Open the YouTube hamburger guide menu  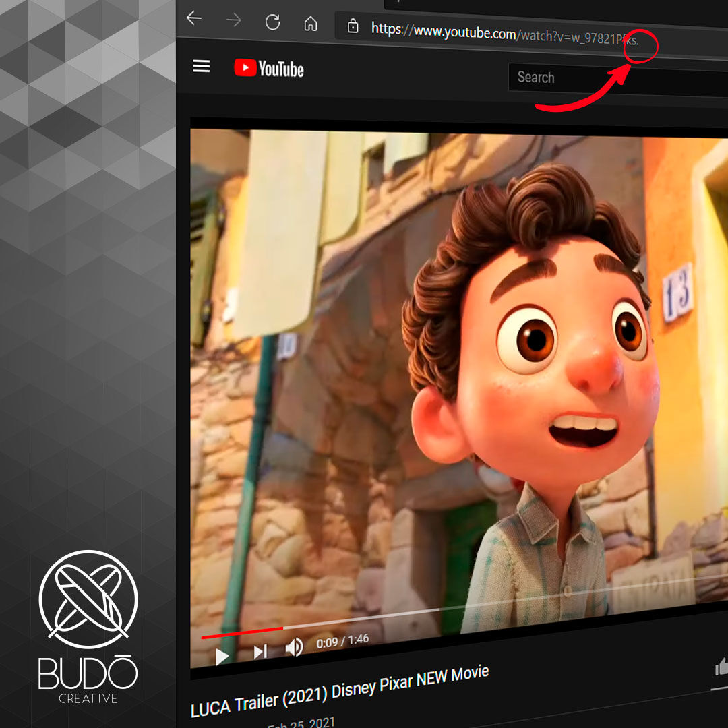[x=202, y=66]
